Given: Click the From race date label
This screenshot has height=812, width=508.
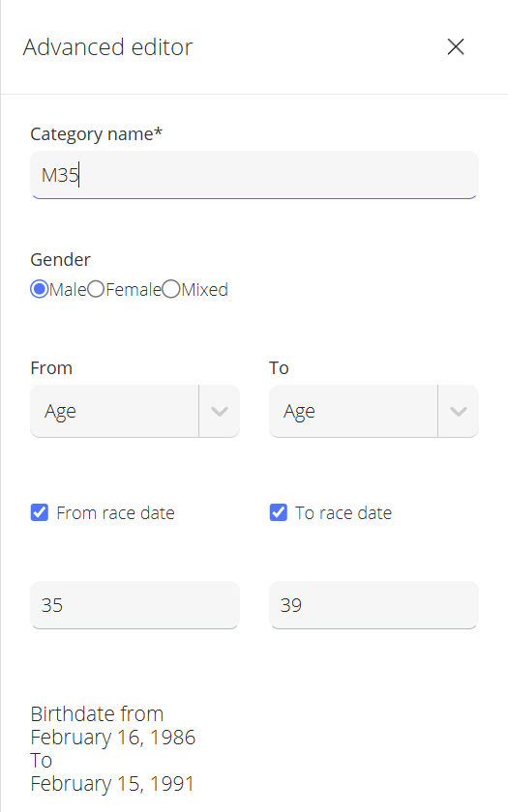Looking at the screenshot, I should pyautogui.click(x=115, y=512).
